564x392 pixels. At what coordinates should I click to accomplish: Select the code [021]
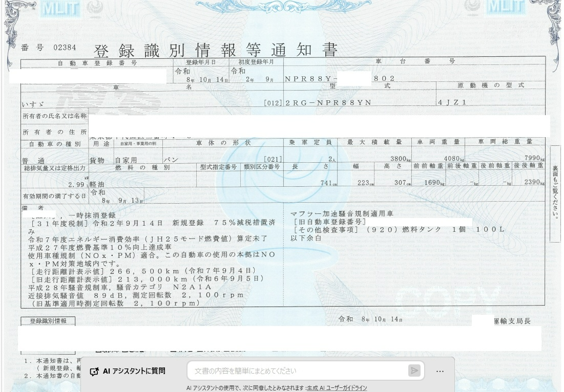(x=273, y=159)
